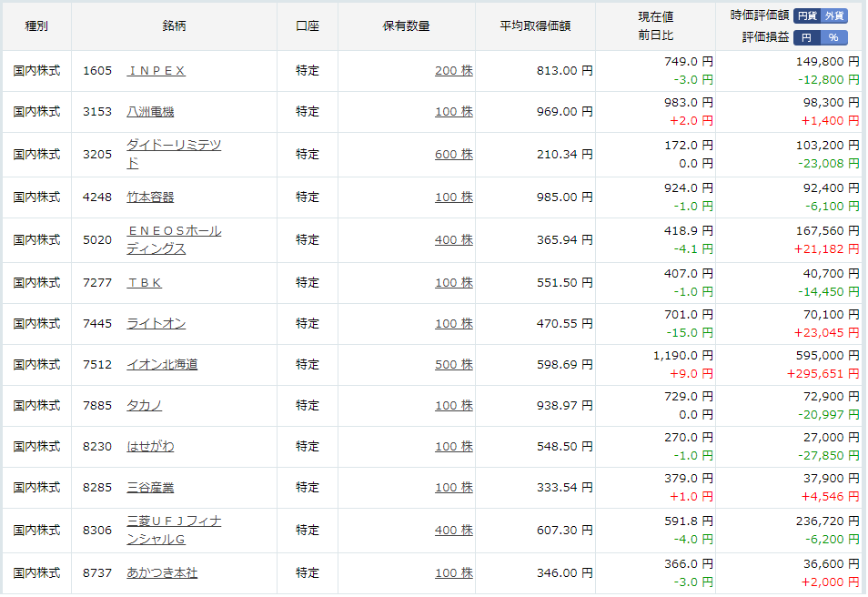
Task: Click 竹本容器 100 株 holdings link
Action: coord(454,197)
